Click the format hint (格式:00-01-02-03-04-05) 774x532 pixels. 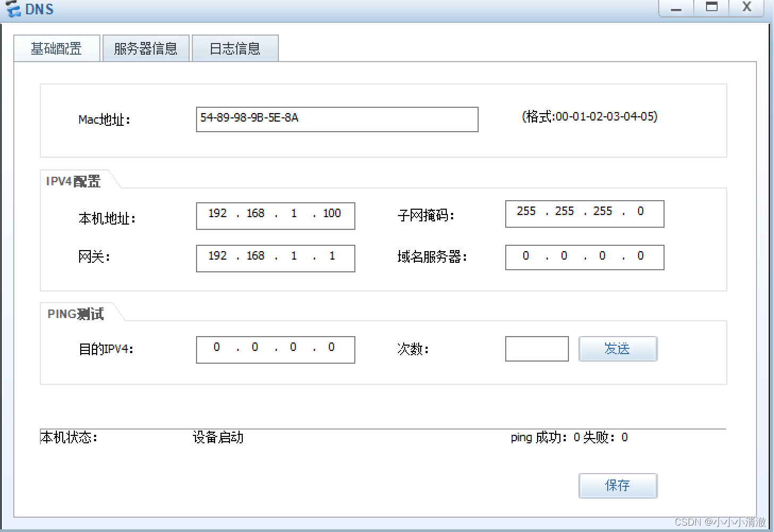pos(590,116)
